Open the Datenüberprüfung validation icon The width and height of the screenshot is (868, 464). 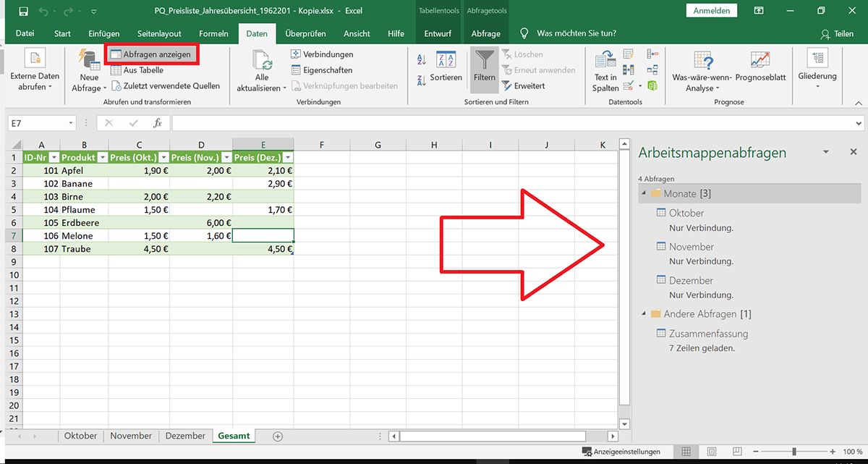coord(628,86)
